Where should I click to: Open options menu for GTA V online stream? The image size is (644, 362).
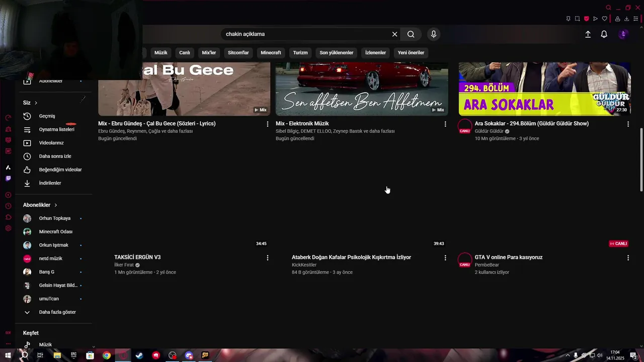[x=628, y=257]
